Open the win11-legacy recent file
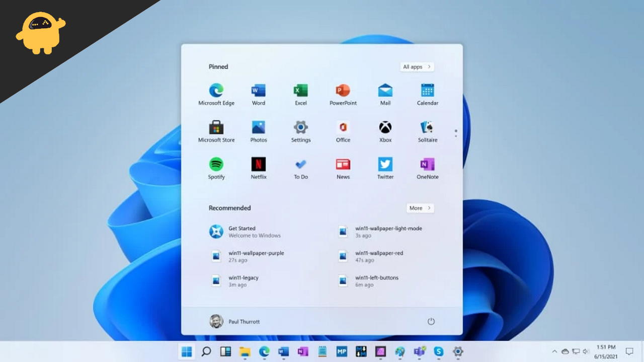The height and width of the screenshot is (362, 644). coord(234,281)
